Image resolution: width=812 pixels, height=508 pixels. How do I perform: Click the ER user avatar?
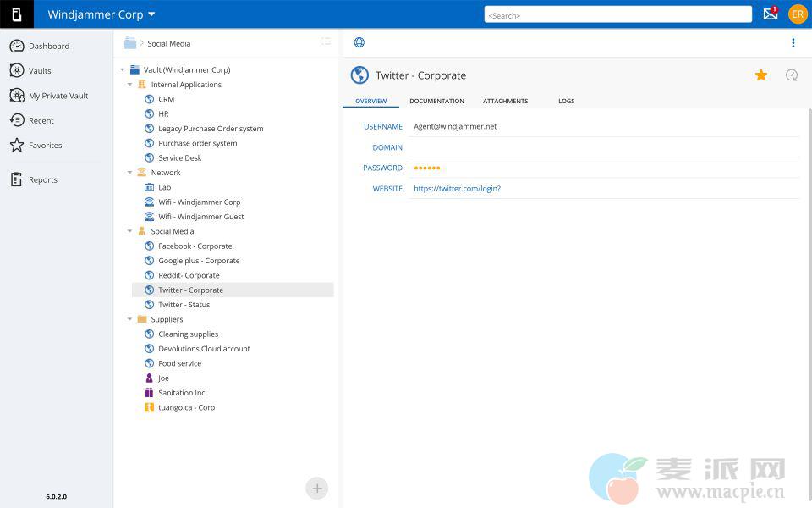coord(798,14)
